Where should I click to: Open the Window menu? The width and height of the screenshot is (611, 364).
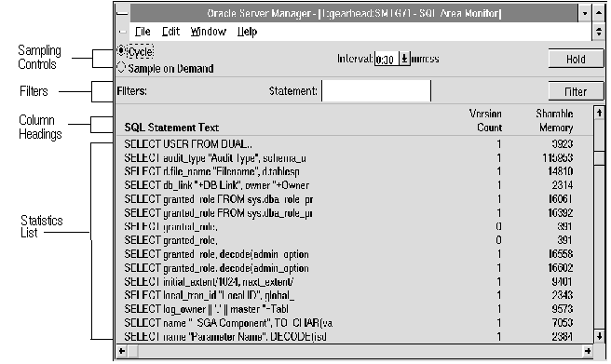(x=209, y=32)
